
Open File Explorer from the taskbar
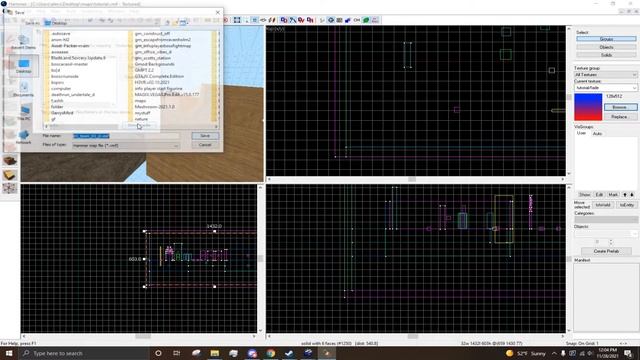[215, 353]
